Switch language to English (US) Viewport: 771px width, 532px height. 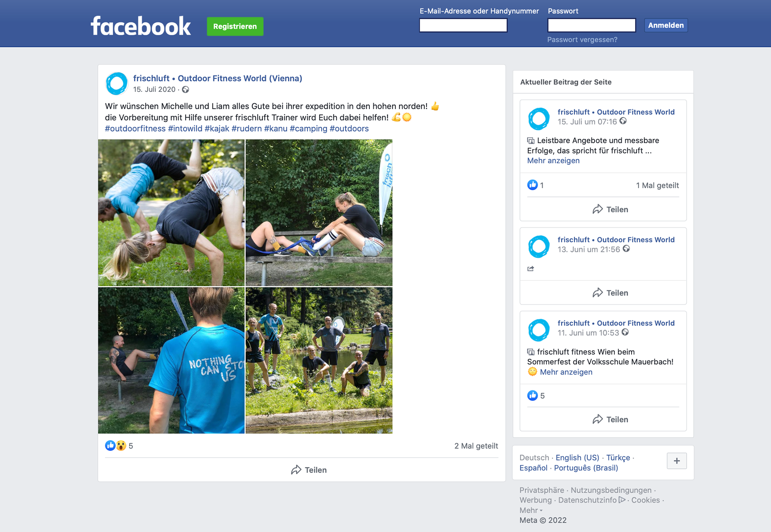(x=577, y=457)
